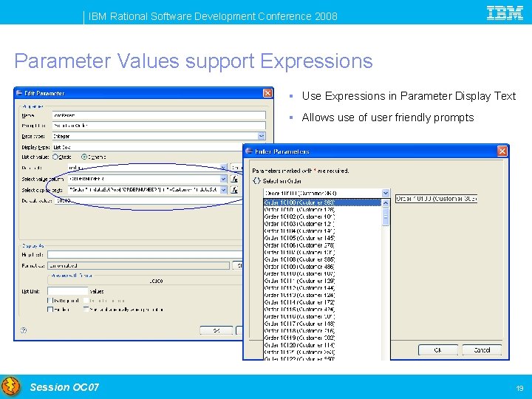Click the Eclipse icon in Edit Parameter title

pos(19,93)
